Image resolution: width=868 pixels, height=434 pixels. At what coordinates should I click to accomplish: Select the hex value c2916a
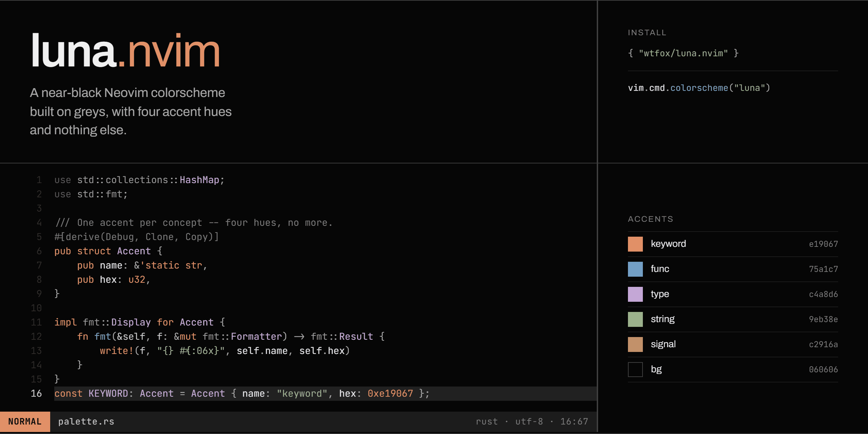[823, 344]
